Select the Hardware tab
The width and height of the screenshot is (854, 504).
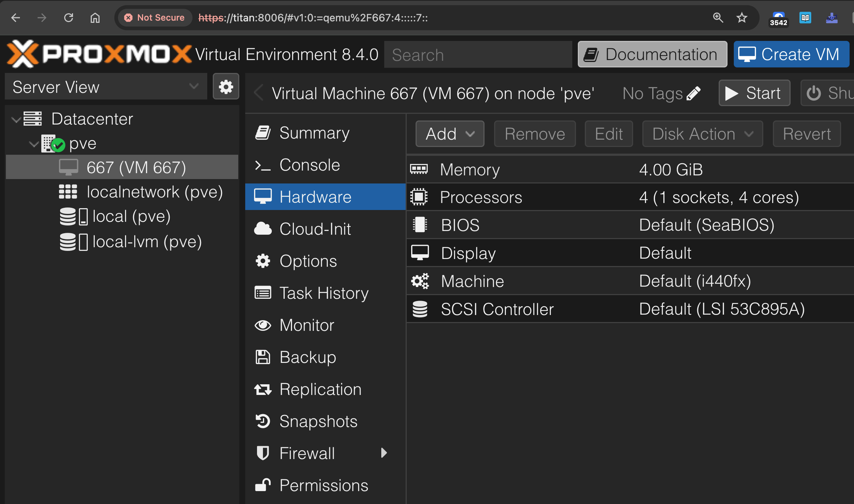point(325,197)
